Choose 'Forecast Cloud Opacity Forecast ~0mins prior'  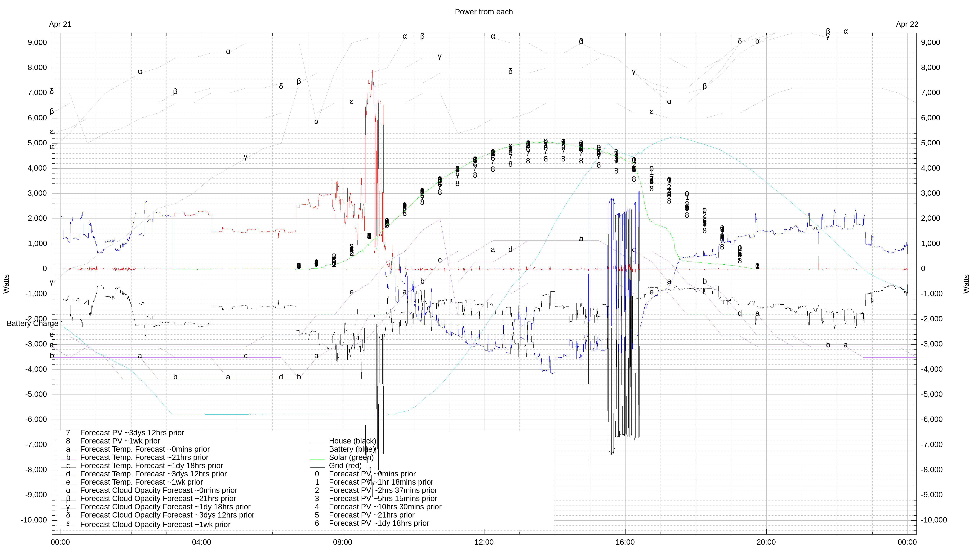(x=158, y=491)
